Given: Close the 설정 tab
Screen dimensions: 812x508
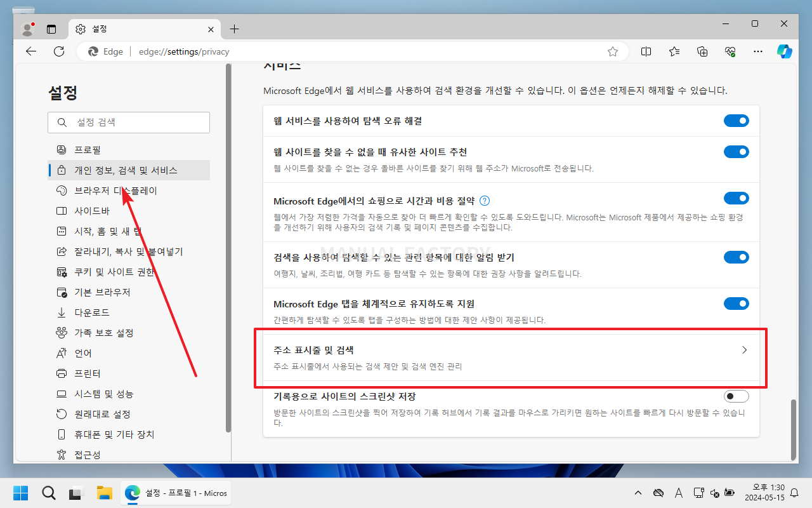Looking at the screenshot, I should [211, 29].
